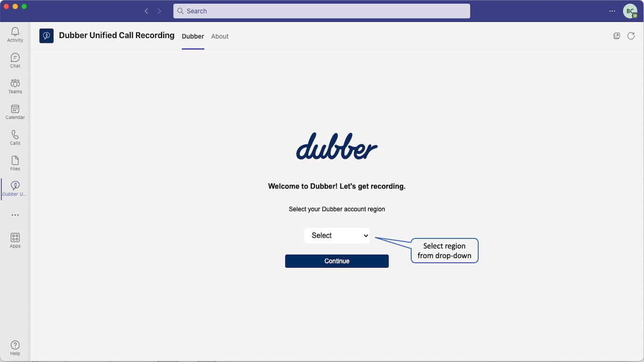Open Help at the sidebar bottom
This screenshot has height=362, width=644.
click(x=15, y=348)
